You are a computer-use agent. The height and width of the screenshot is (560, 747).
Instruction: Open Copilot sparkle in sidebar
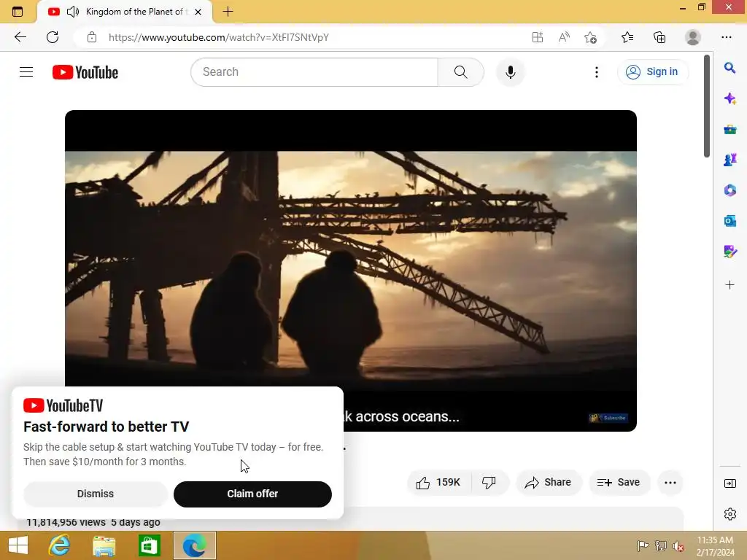[729, 98]
